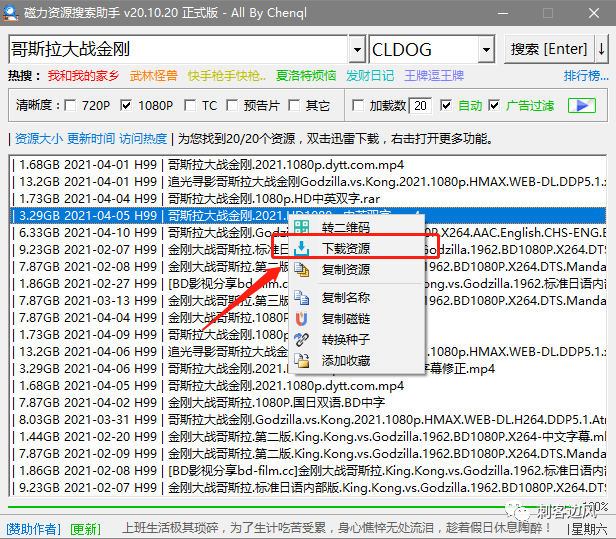This screenshot has height=539, width=616.
Task: Click hot search 快手枪手快枪
Action: [227, 75]
